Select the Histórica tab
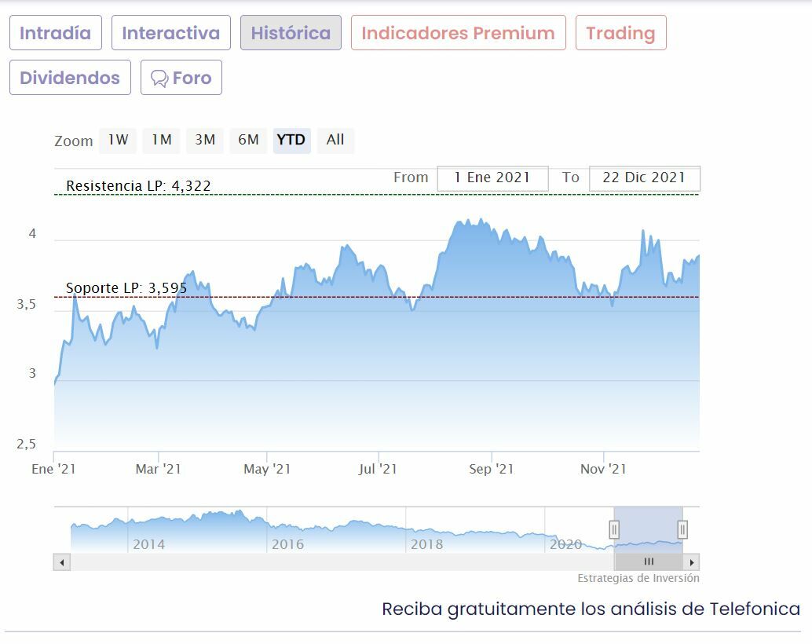The width and height of the screenshot is (812, 644). click(291, 33)
